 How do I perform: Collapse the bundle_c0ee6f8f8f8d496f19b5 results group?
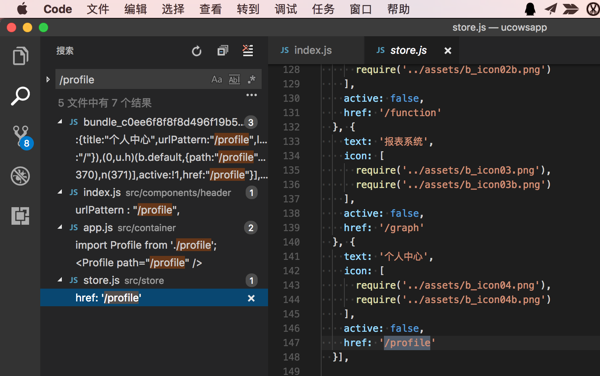point(60,122)
